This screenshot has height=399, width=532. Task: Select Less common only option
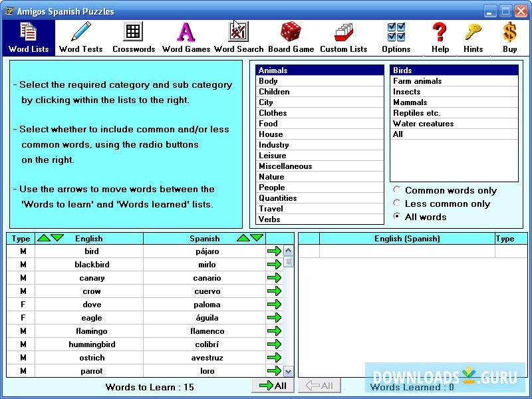396,203
